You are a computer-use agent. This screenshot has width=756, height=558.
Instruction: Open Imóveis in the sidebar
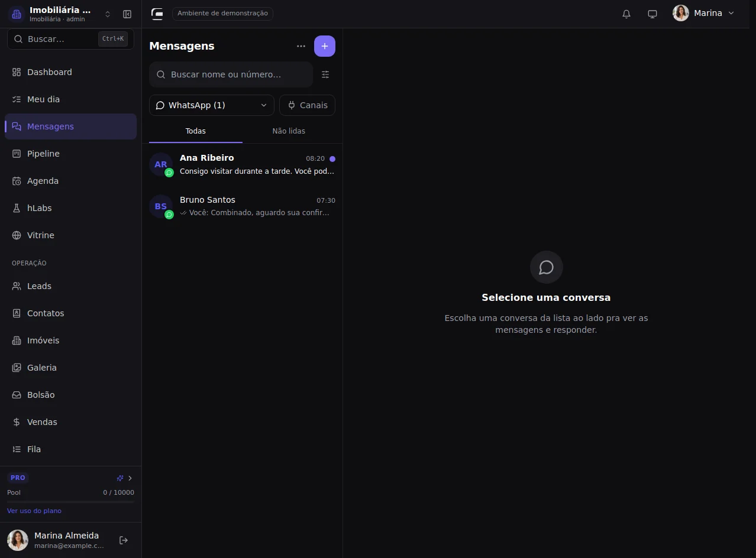point(70,340)
